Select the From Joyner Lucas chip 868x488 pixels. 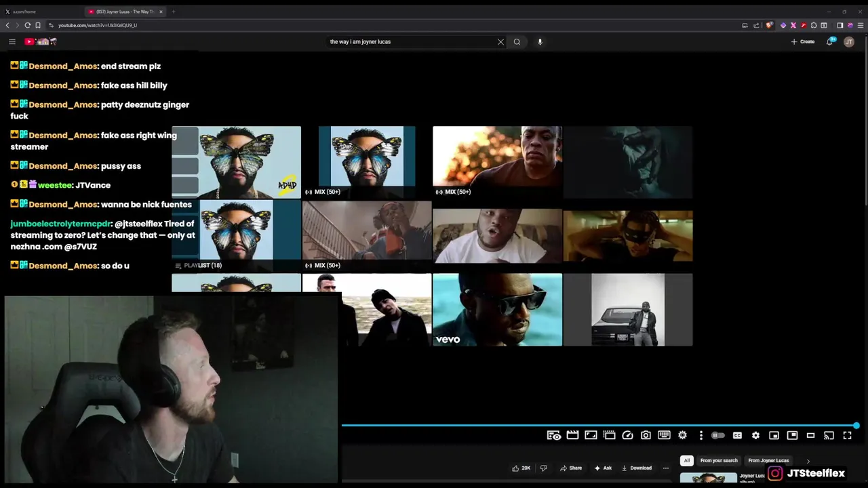click(x=768, y=461)
